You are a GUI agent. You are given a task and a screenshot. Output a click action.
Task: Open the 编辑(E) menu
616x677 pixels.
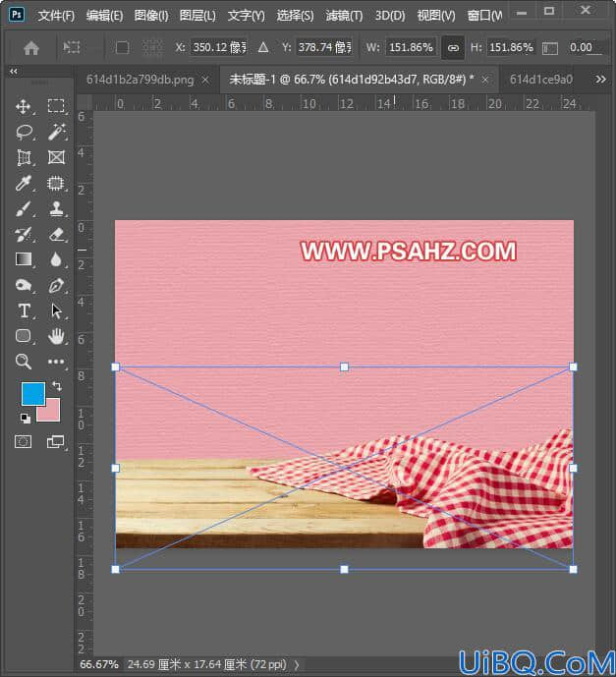point(104,16)
